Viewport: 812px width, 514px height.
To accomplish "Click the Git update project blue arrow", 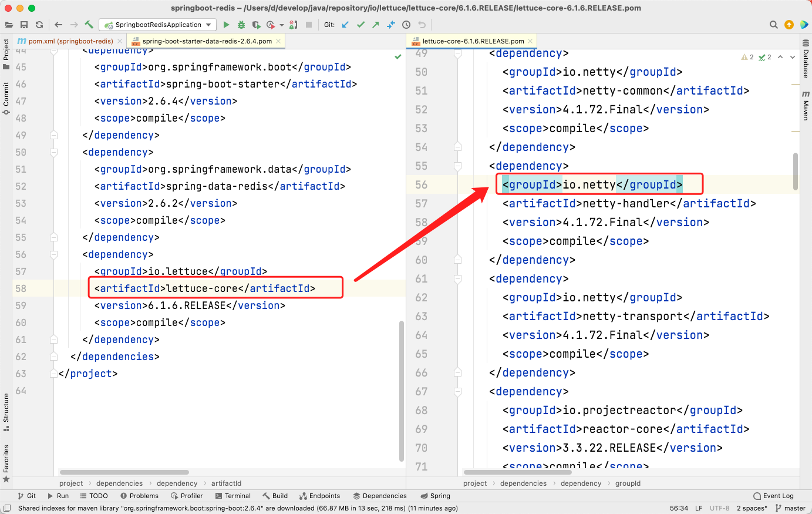I will coord(345,25).
